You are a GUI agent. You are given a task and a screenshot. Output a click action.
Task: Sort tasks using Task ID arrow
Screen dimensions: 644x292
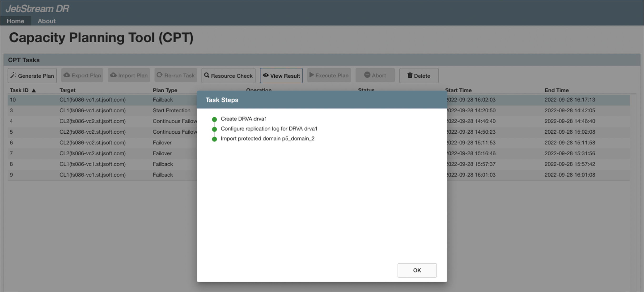pos(34,90)
